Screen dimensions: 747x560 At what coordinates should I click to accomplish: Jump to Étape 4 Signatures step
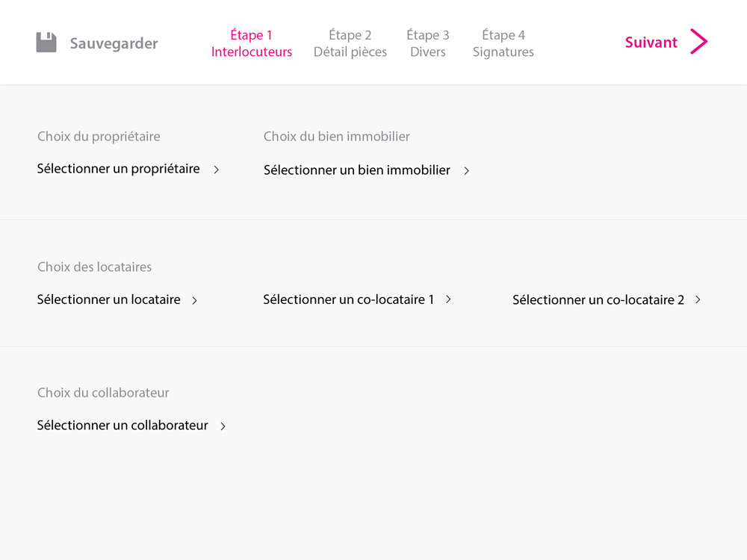(503, 43)
